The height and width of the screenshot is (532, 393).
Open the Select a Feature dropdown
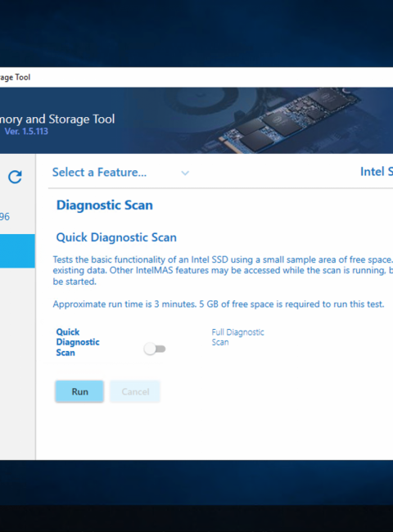[120, 173]
